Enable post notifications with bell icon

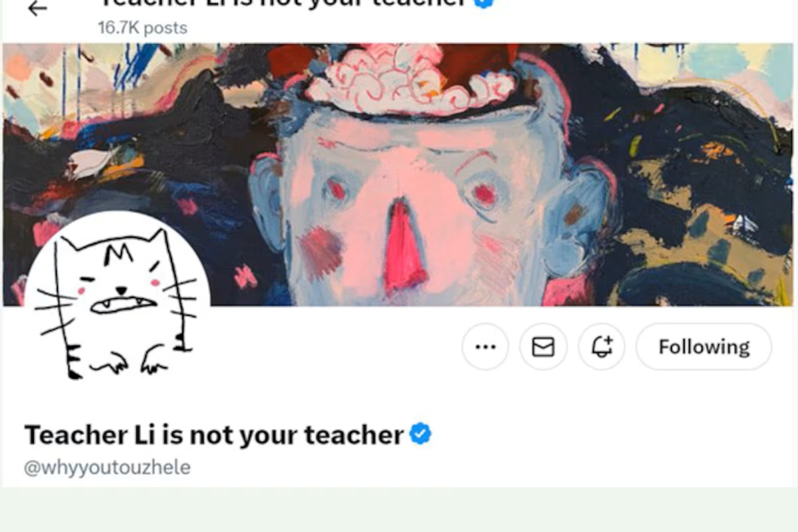tap(602, 346)
